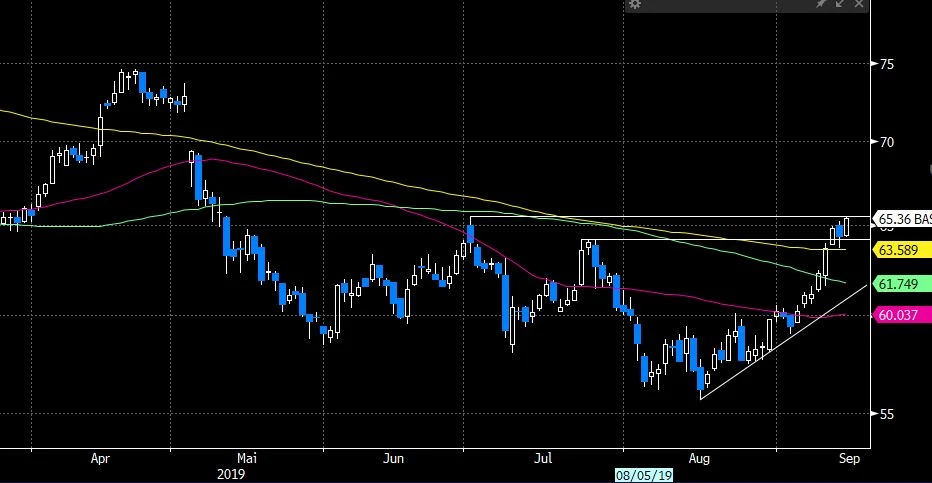Select the Apr label on time axis

tap(100, 459)
